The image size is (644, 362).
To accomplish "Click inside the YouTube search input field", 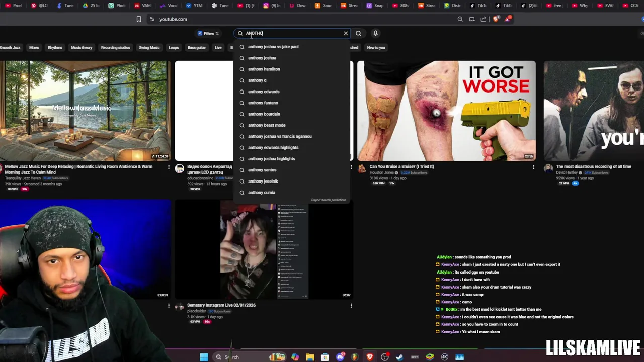I will click(x=292, y=33).
